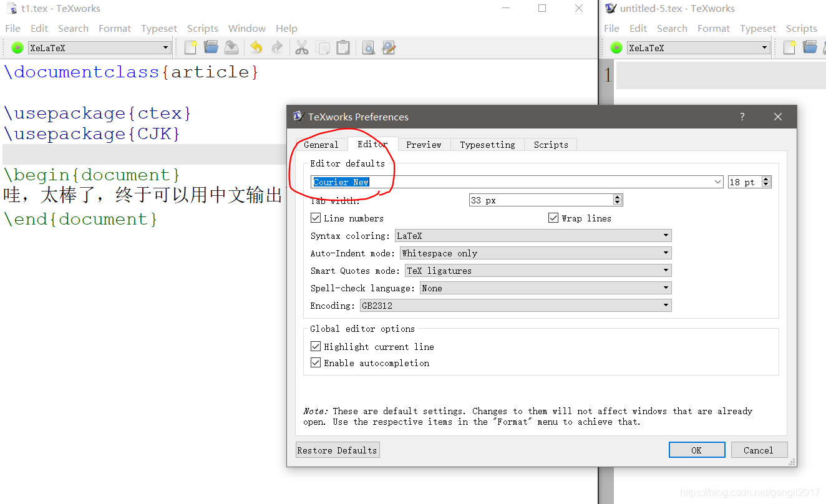Click the Copy icon in t1.tex toolbar
Image resolution: width=826 pixels, height=504 pixels.
click(323, 47)
